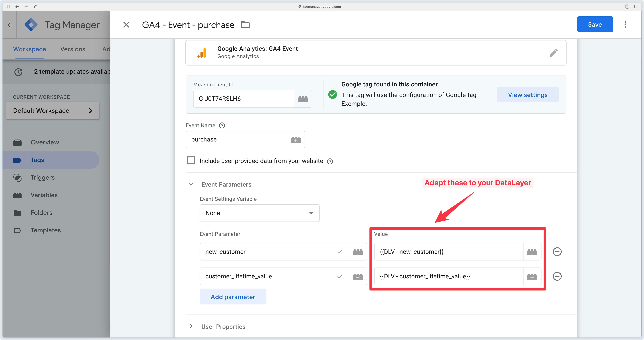
Task: Expand the User Properties section
Action: [x=191, y=326]
